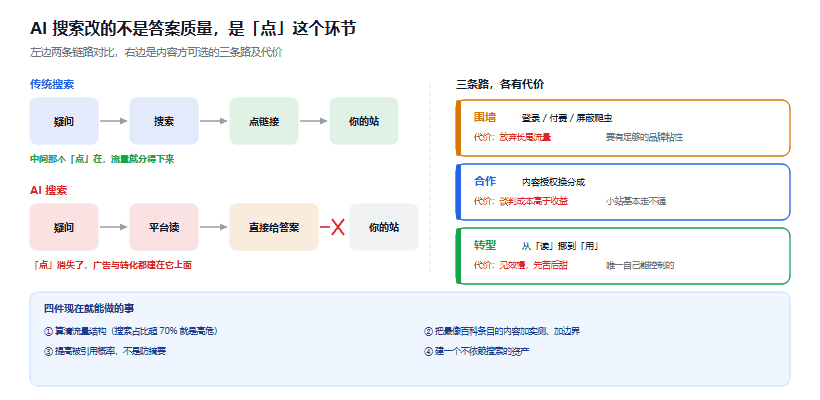820x400 pixels.
Task: Select the orange 围墙 label
Action: (x=485, y=117)
